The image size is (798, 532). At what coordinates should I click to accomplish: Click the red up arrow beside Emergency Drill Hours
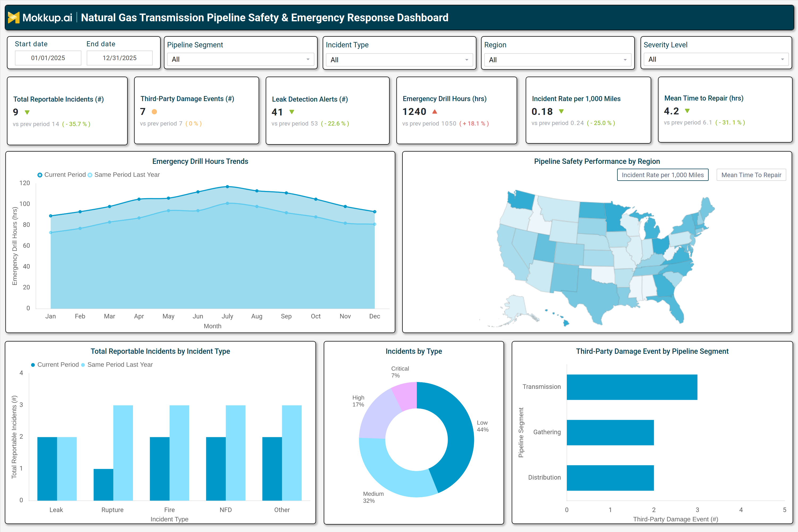[x=435, y=111]
